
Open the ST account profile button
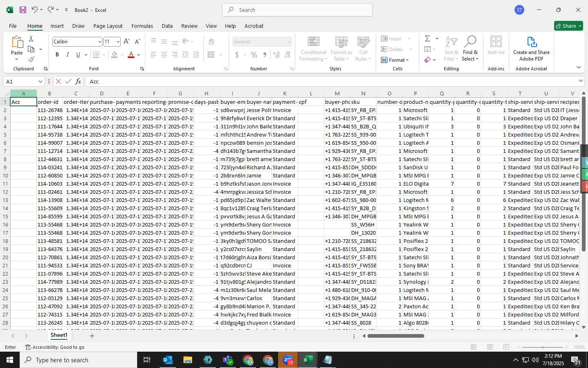coord(519,10)
